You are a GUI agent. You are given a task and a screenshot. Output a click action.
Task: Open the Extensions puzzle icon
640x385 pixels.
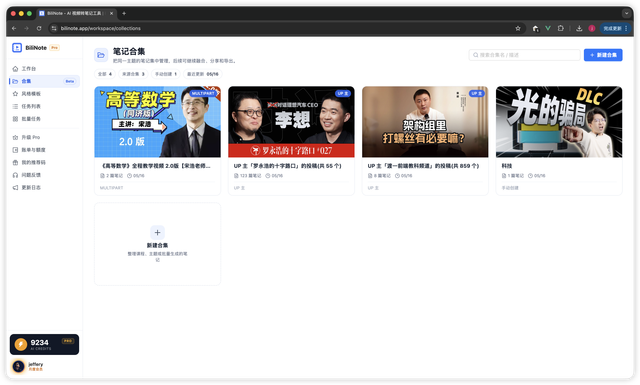(x=561, y=28)
